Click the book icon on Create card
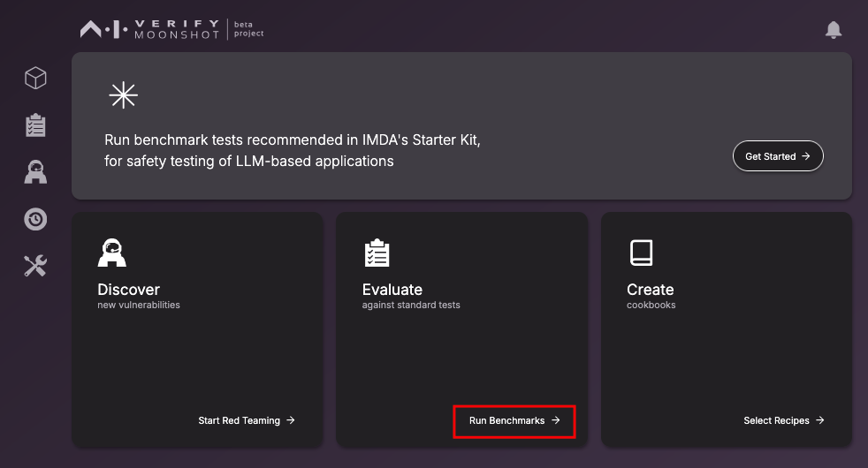The image size is (868, 468). click(x=641, y=253)
